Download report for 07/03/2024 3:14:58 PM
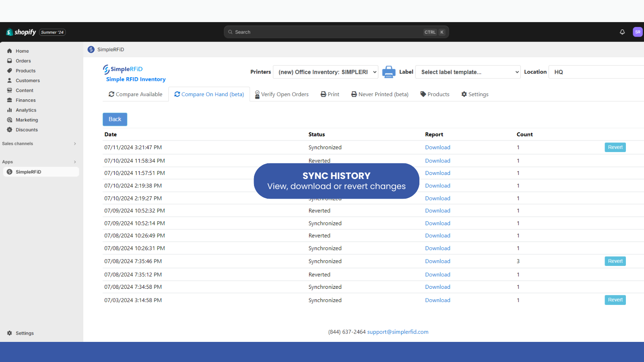 coord(438,300)
